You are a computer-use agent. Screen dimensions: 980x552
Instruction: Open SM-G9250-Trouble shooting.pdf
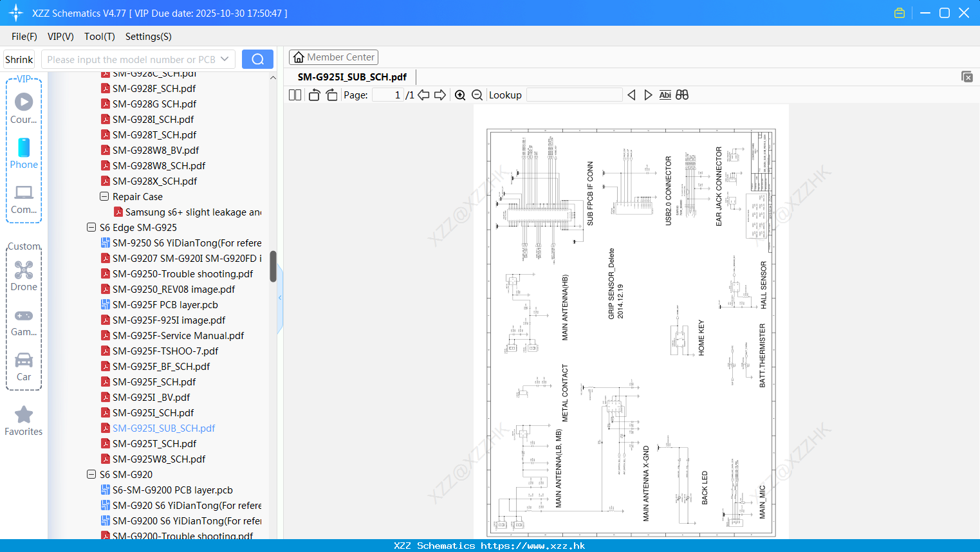(183, 273)
